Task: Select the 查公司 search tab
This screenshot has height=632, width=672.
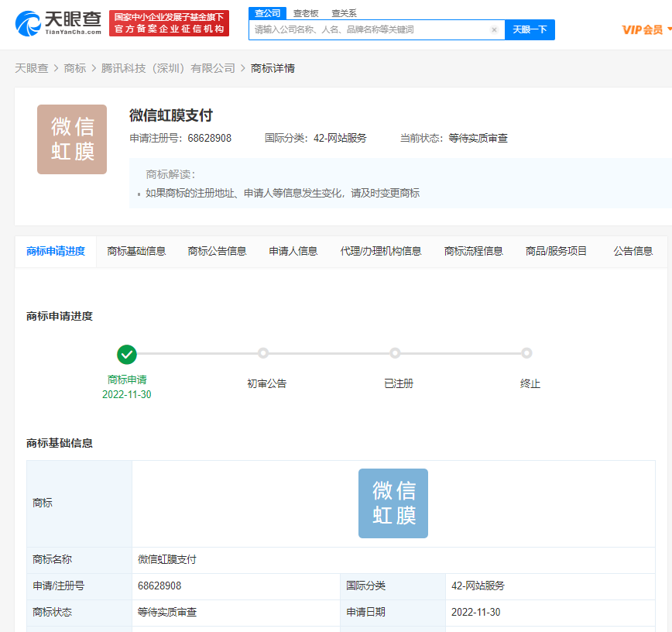Action: (x=268, y=13)
